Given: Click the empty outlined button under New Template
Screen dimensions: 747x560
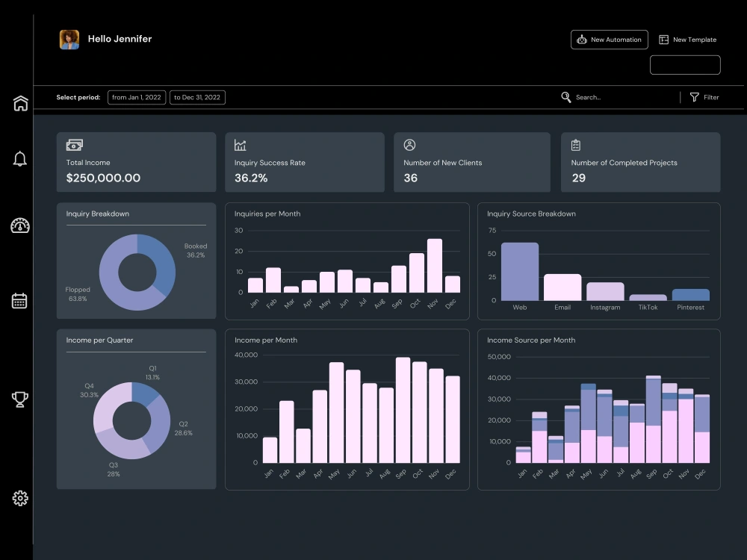Looking at the screenshot, I should pyautogui.click(x=685, y=65).
